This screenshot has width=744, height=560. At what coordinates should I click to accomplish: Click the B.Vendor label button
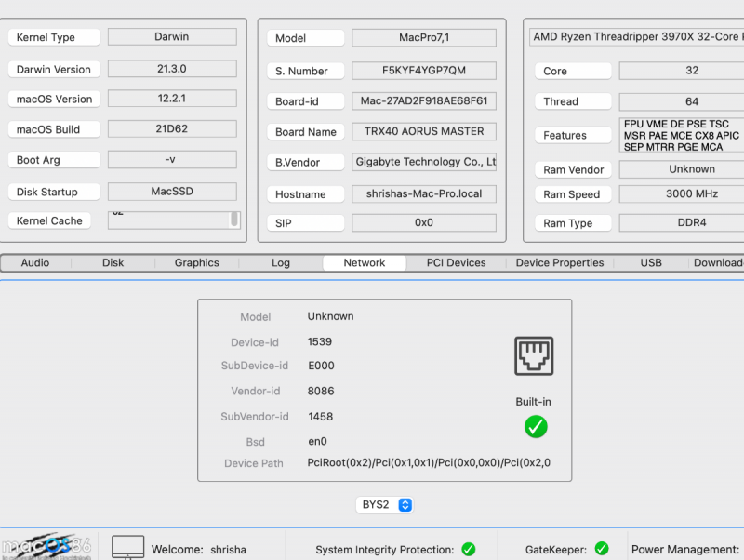click(x=306, y=162)
